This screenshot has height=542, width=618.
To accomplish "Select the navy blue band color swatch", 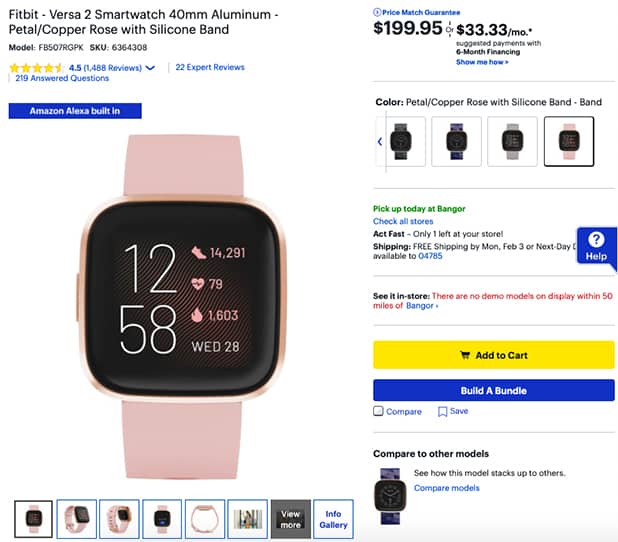I will pyautogui.click(x=456, y=142).
